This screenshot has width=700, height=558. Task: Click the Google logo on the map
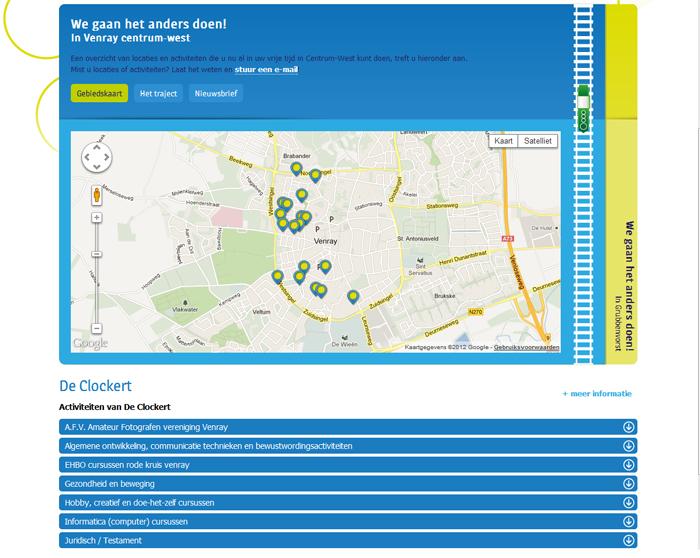[90, 344]
